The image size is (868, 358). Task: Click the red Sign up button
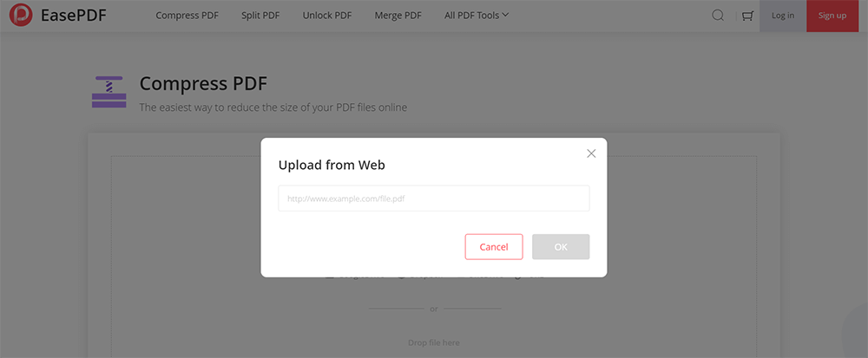[x=832, y=15]
